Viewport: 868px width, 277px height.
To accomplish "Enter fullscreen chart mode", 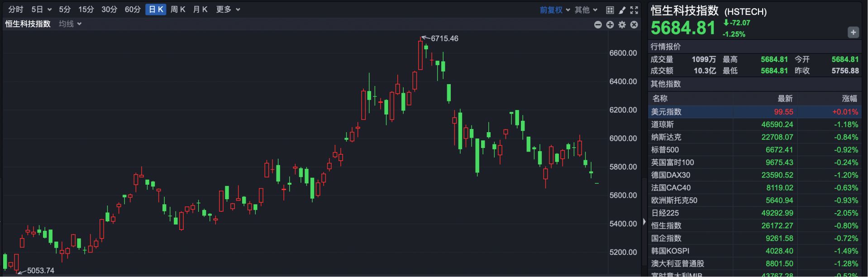I will (x=634, y=10).
